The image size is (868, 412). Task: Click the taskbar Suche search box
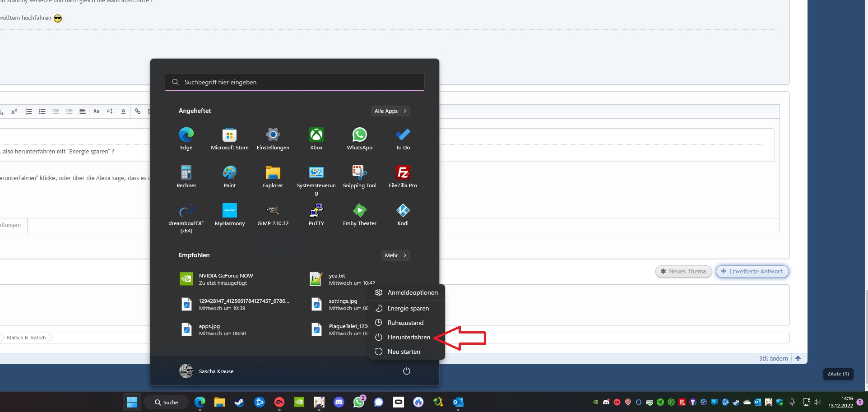pyautogui.click(x=166, y=402)
